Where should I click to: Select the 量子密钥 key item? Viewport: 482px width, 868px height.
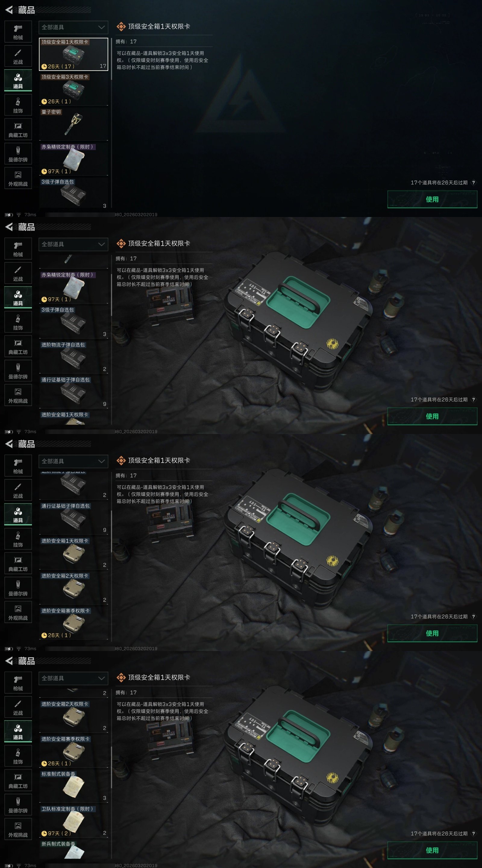74,123
